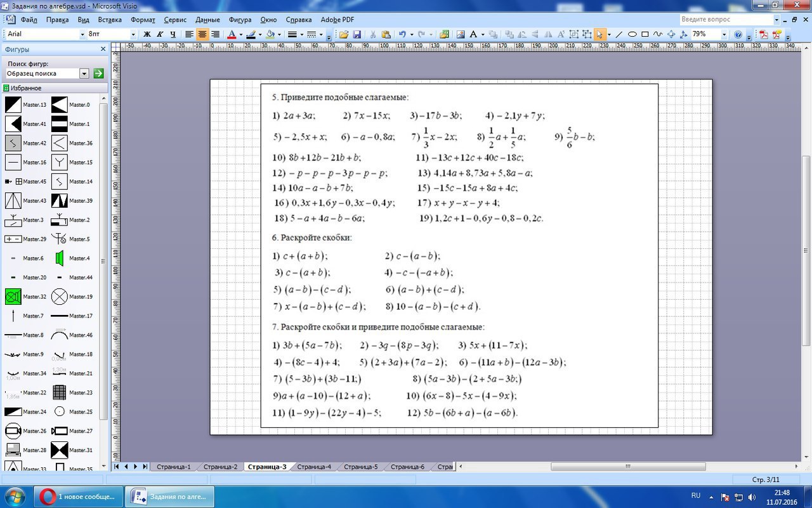812x508 pixels.
Task: Open the Visio Help question-mark icon
Action: (738, 34)
